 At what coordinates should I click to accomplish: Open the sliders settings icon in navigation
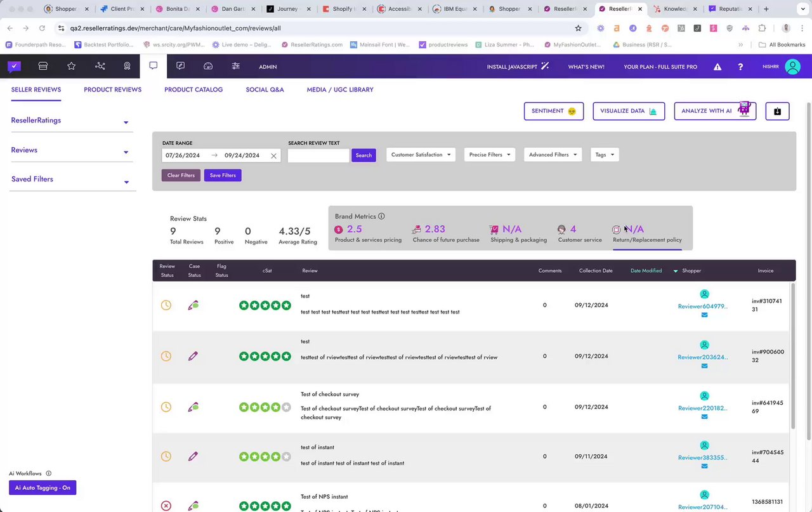236,66
